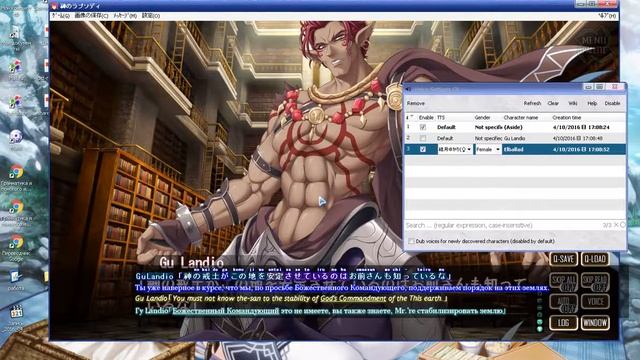
Task: Click the 3/3 search result counter
Action: click(x=607, y=225)
